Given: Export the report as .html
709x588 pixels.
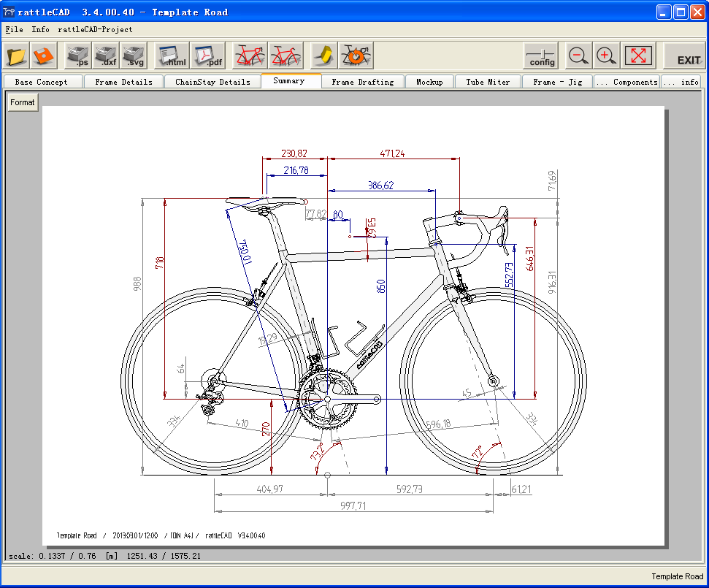Looking at the screenshot, I should click(x=172, y=56).
